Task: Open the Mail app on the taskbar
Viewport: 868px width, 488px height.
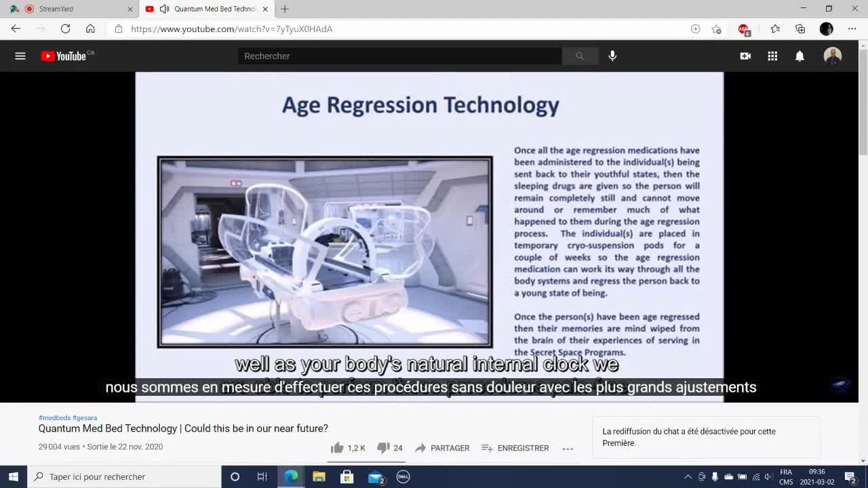Action: point(376,476)
